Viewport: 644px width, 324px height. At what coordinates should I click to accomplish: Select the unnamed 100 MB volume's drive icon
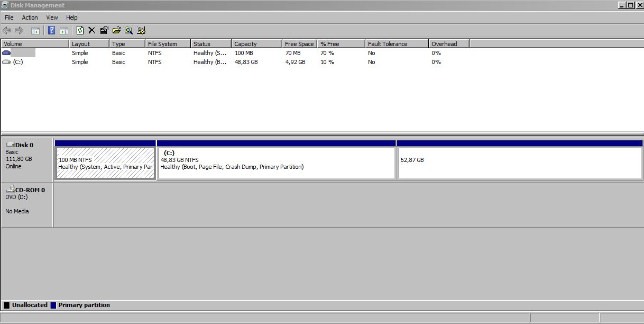pos(6,53)
